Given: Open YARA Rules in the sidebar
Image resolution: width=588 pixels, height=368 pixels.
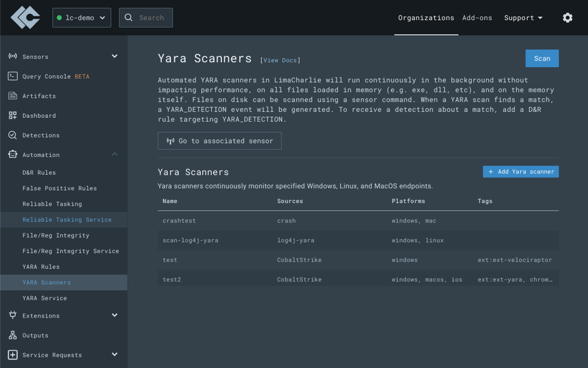Looking at the screenshot, I should (41, 267).
